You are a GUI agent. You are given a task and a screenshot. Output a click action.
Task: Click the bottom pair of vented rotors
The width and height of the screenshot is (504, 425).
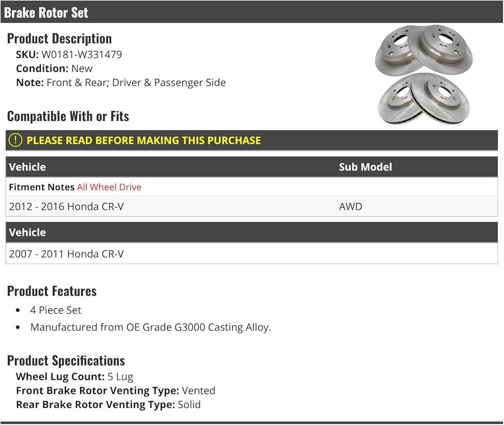424,99
